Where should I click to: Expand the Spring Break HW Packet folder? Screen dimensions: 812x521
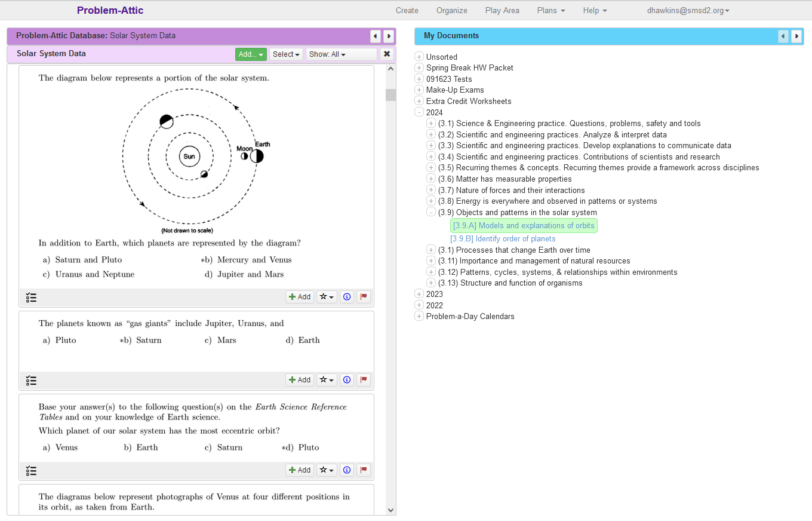(x=419, y=68)
